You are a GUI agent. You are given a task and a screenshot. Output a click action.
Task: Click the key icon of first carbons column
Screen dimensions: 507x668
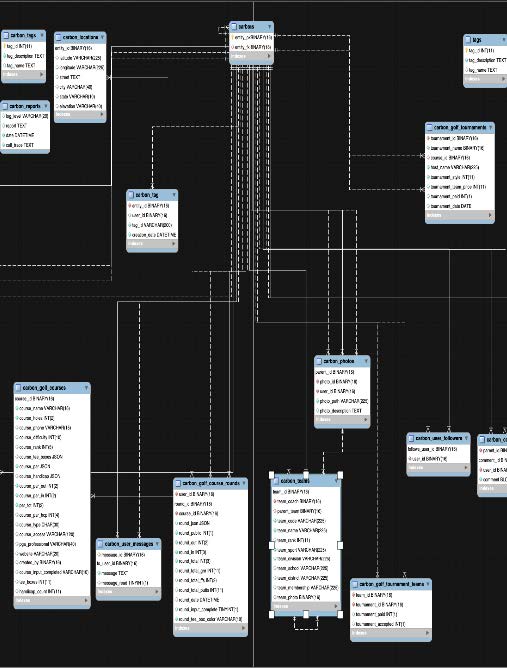tap(233, 37)
